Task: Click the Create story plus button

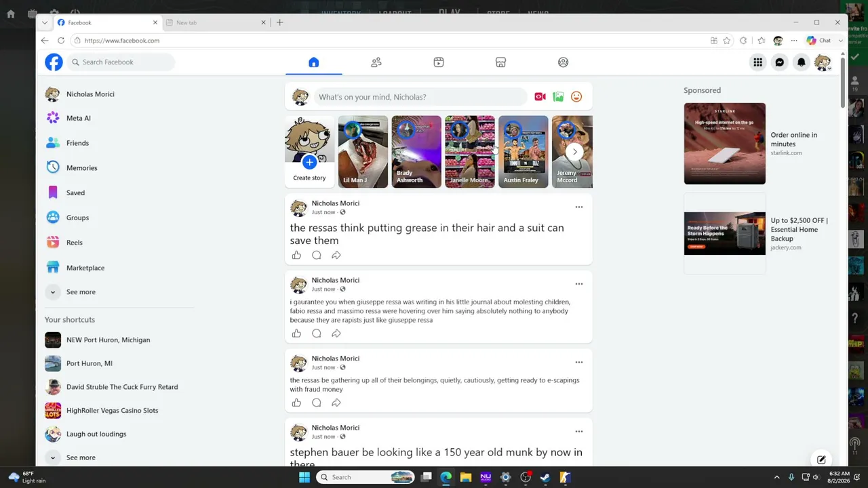Action: (309, 162)
